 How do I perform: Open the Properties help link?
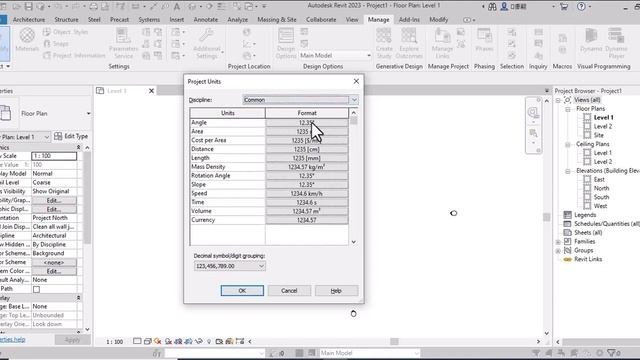tap(12, 340)
